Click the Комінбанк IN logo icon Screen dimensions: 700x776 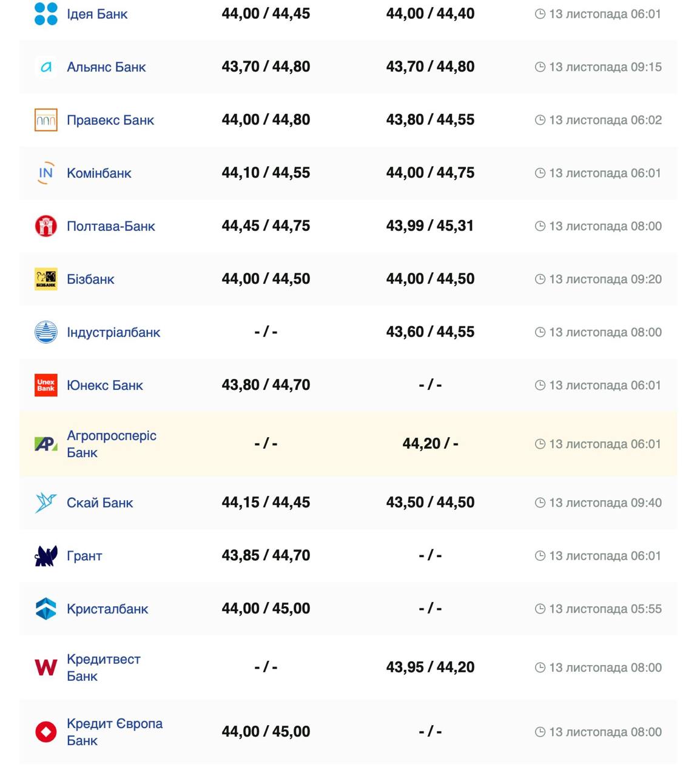(x=46, y=173)
